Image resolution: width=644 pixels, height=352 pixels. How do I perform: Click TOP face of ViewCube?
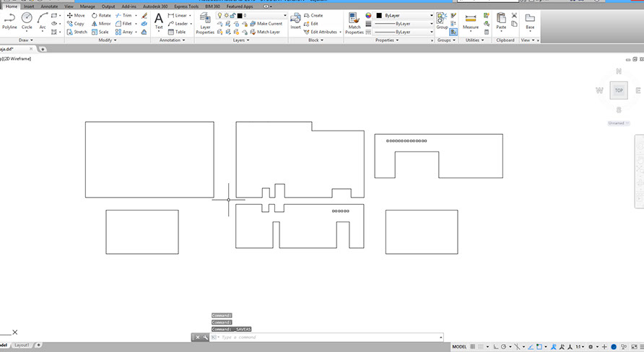tap(619, 90)
